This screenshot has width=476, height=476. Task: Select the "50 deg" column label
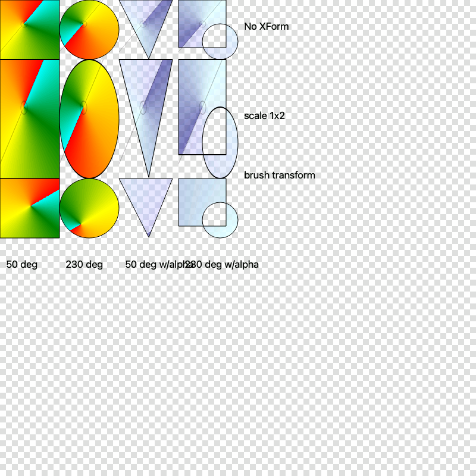tap(21, 264)
